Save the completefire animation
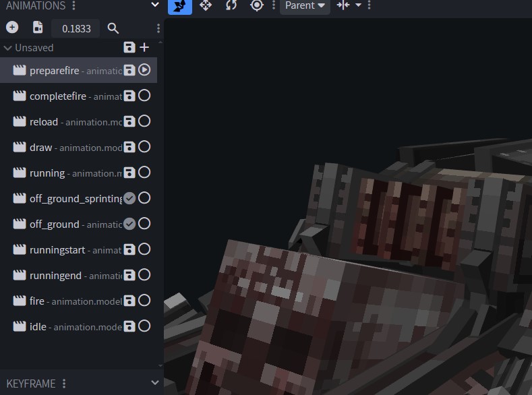This screenshot has height=395, width=532. click(129, 96)
